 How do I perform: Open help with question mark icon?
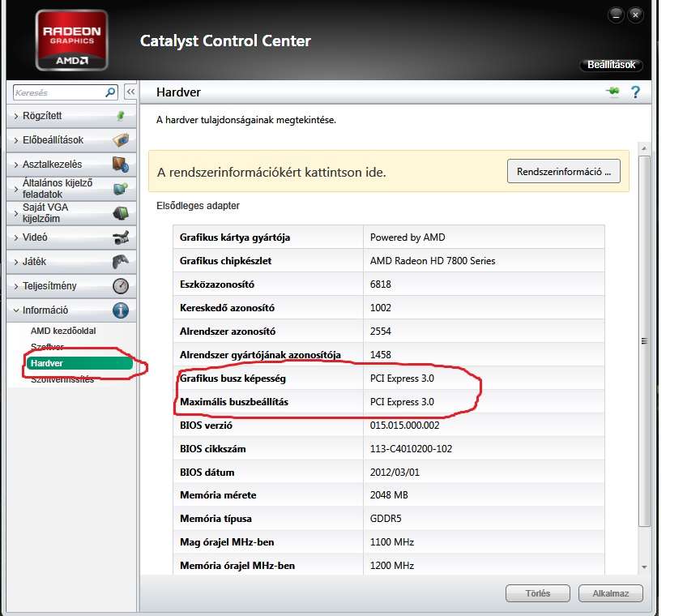(x=635, y=92)
